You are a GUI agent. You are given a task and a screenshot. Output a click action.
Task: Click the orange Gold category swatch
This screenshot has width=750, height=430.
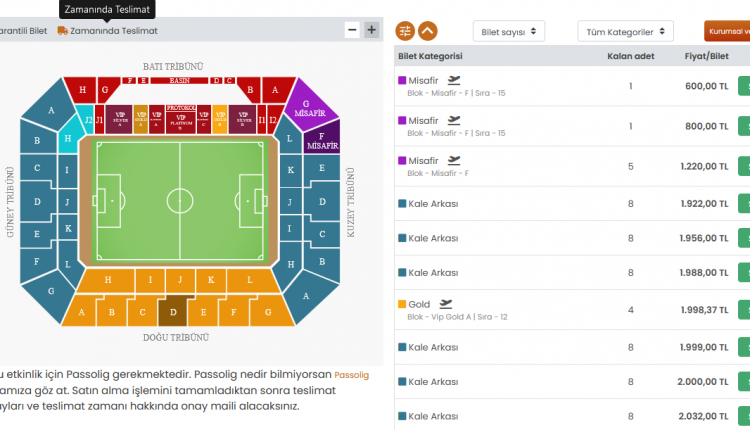pos(402,304)
